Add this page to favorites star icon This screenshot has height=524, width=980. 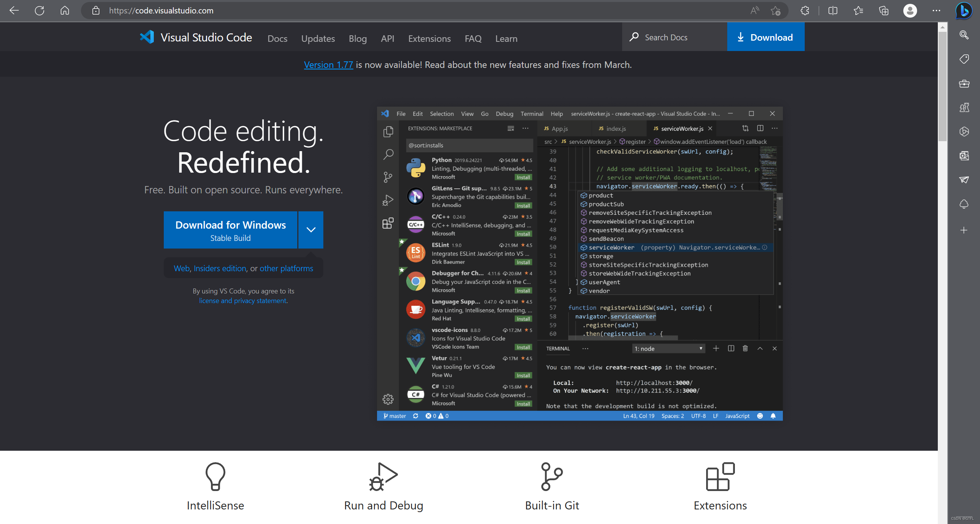point(775,11)
